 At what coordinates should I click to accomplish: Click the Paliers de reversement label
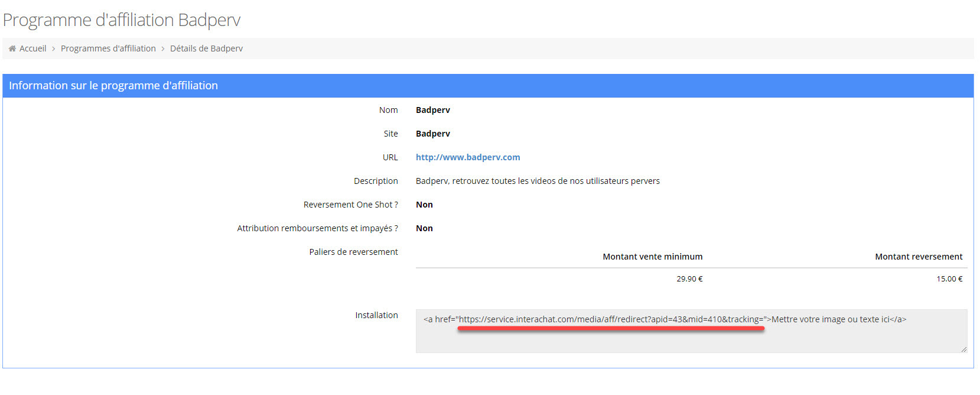click(x=353, y=252)
